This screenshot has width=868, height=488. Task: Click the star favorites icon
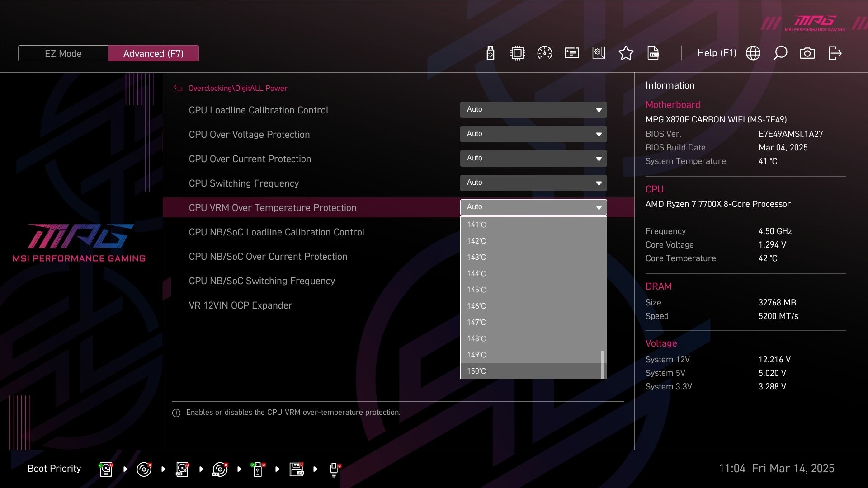point(626,53)
